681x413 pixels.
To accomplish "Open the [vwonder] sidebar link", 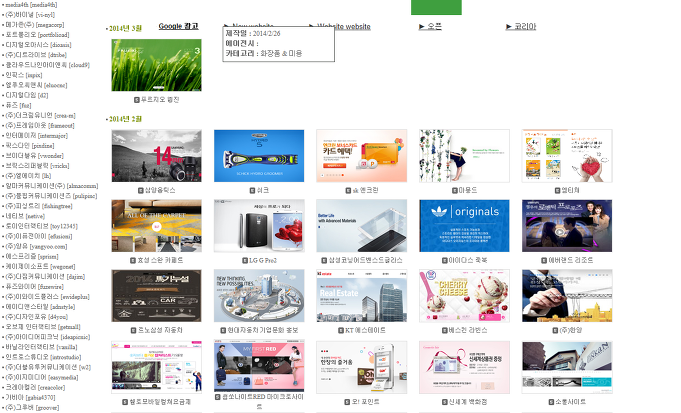I will click(34, 155).
